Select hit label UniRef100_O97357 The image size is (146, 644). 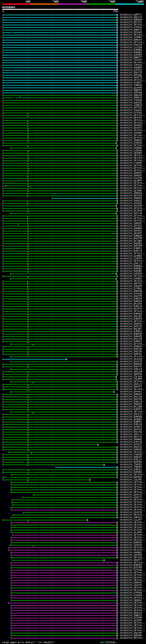pyautogui.click(x=131, y=108)
